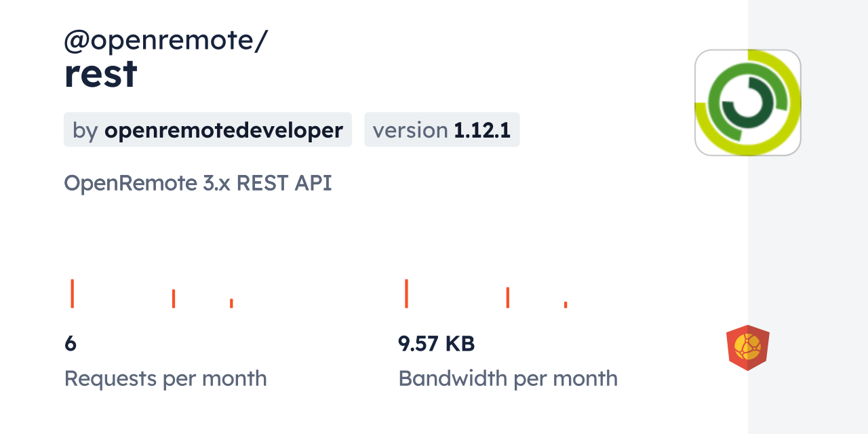Click the bold 'rest' package title
This screenshot has width=868, height=434.
pos(100,74)
